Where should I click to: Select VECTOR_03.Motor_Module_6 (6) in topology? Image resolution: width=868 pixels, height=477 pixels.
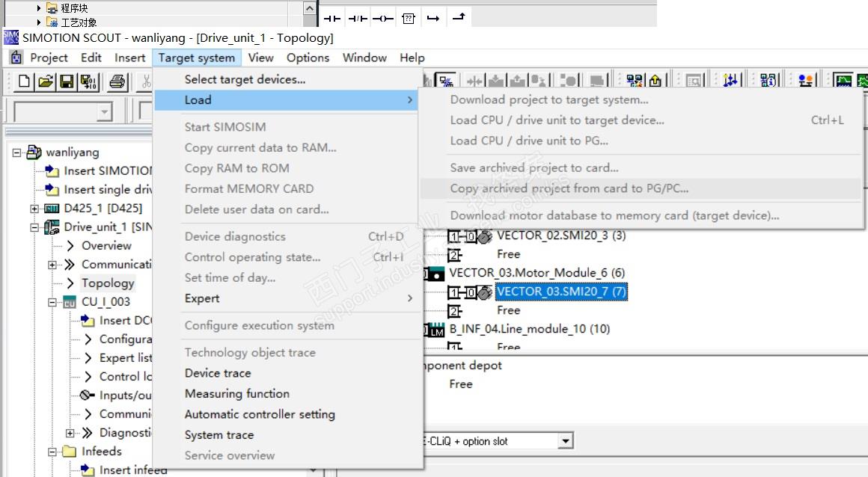(537, 273)
